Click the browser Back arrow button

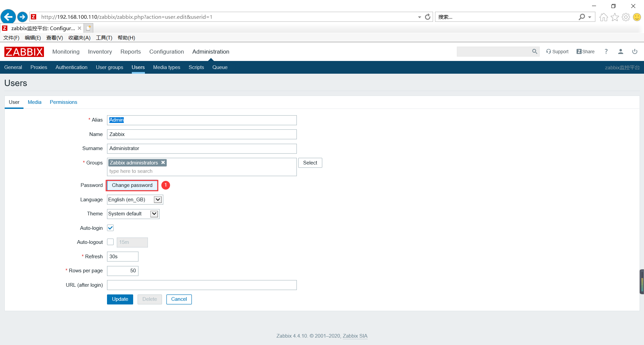pos(8,17)
